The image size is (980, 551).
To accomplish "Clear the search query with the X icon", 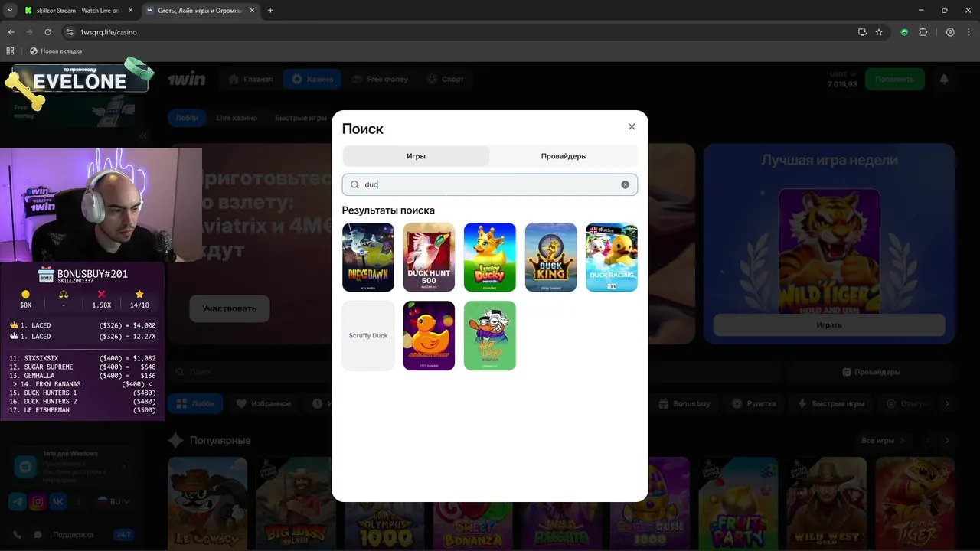I will pyautogui.click(x=625, y=184).
